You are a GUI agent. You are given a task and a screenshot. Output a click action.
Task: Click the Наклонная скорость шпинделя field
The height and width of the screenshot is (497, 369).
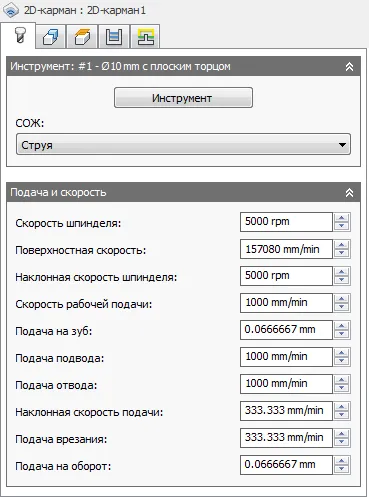click(286, 276)
